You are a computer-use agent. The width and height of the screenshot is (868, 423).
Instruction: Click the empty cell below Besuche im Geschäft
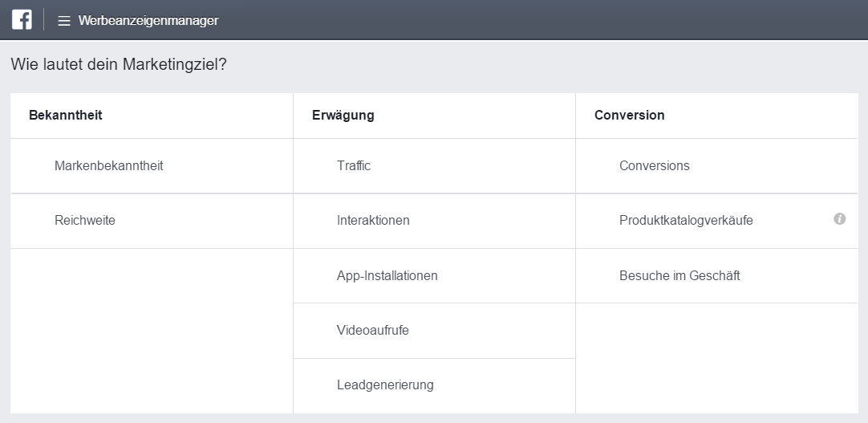click(x=716, y=357)
